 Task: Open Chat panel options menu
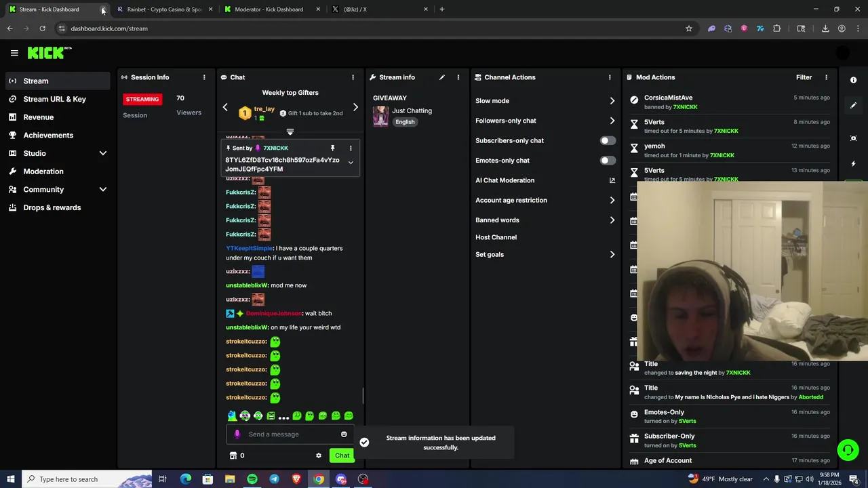coord(353,77)
